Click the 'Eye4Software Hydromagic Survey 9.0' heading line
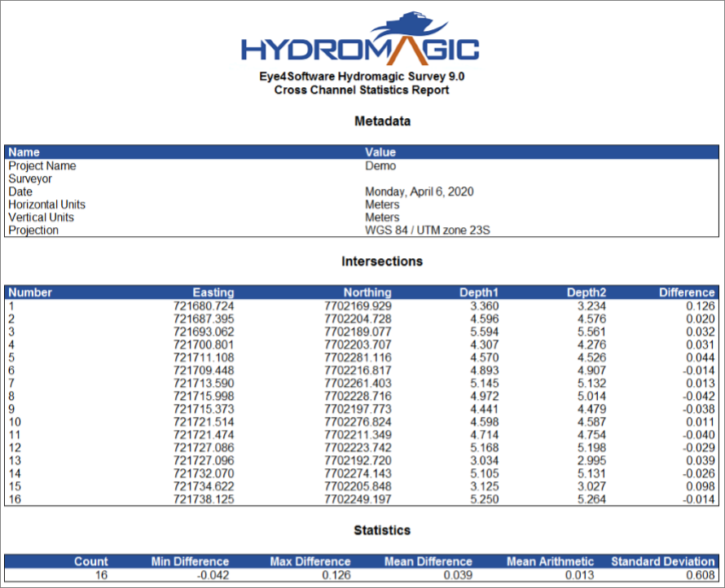The height and width of the screenshot is (588, 725). click(x=362, y=77)
